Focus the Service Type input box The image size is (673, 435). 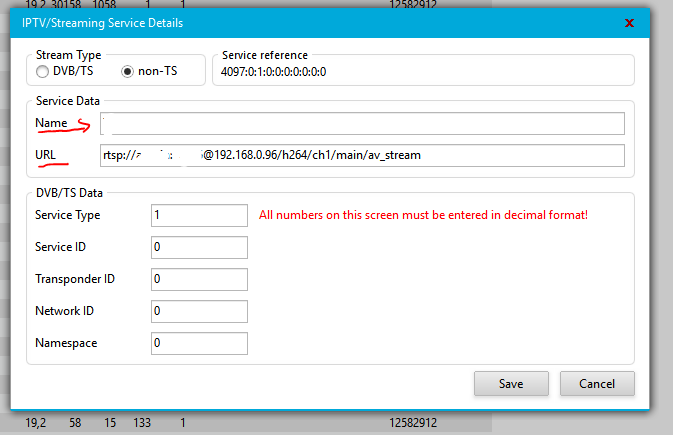199,215
